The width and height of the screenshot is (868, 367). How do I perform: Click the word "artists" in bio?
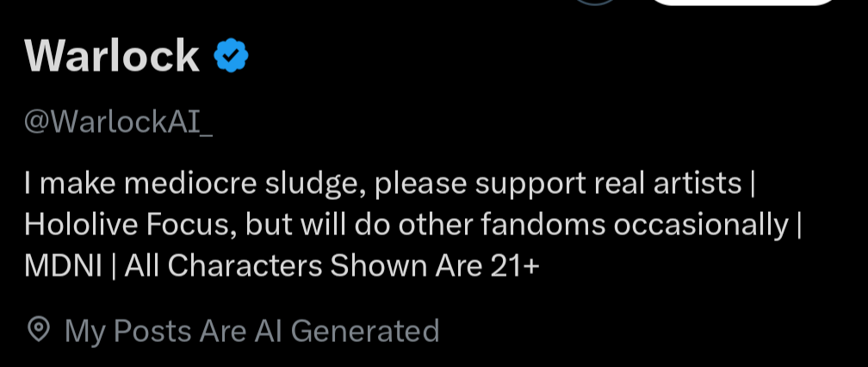pos(697,183)
